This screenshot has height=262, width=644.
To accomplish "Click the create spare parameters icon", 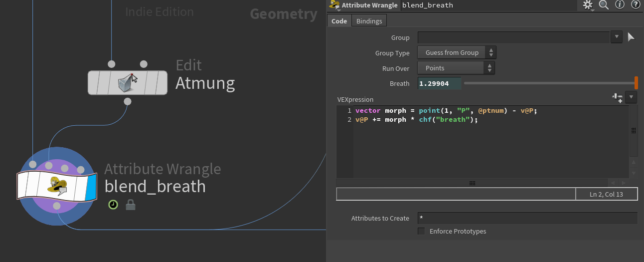I will (618, 97).
